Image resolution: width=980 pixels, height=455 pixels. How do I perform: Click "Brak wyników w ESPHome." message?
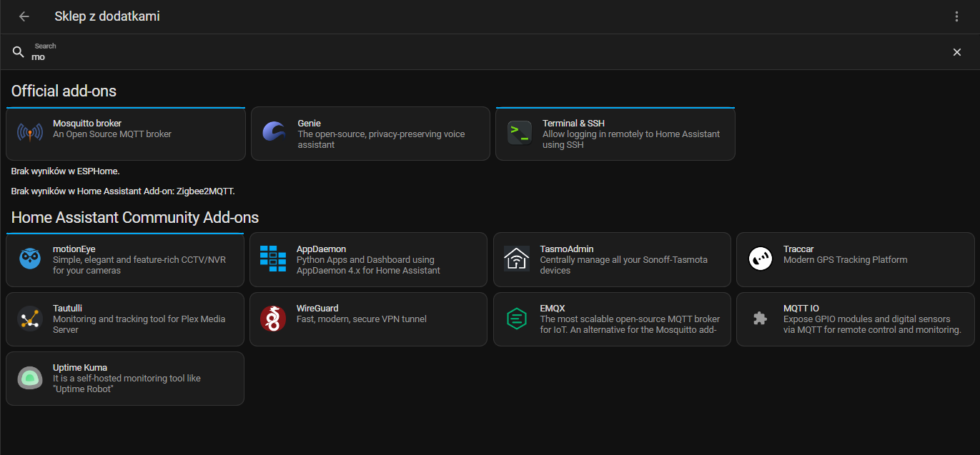(x=66, y=171)
